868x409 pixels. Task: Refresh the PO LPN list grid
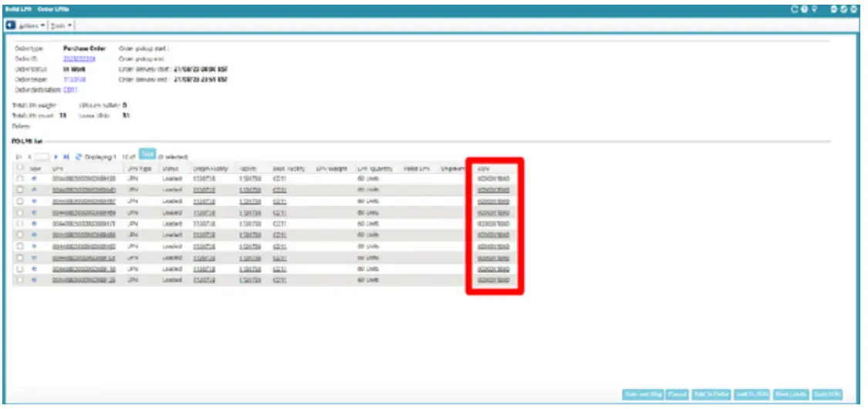coord(79,157)
